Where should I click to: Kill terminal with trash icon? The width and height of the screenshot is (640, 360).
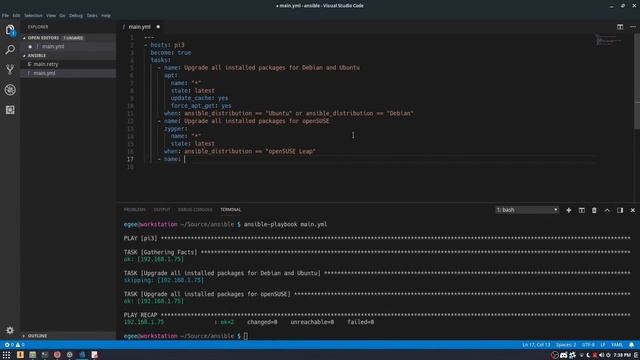pyautogui.click(x=594, y=210)
